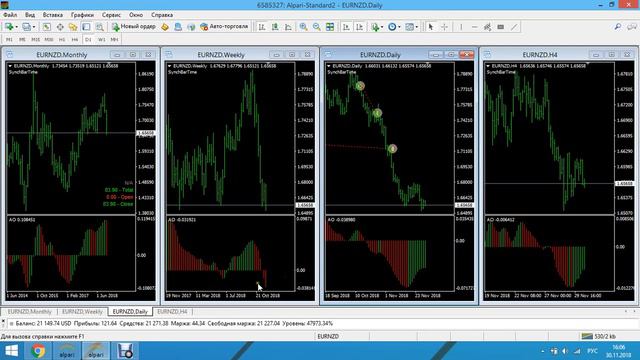640x360 pixels.
Task: Expand one-click trading triangle in H4 chart
Action: point(488,66)
